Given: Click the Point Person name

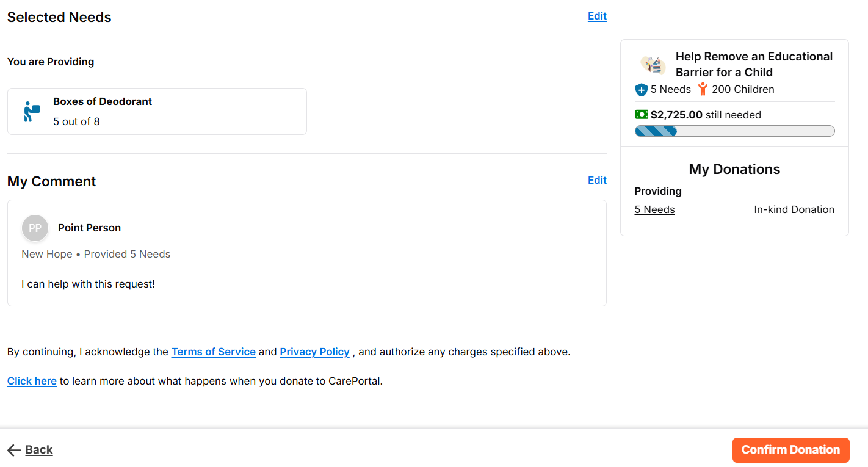Looking at the screenshot, I should [89, 228].
